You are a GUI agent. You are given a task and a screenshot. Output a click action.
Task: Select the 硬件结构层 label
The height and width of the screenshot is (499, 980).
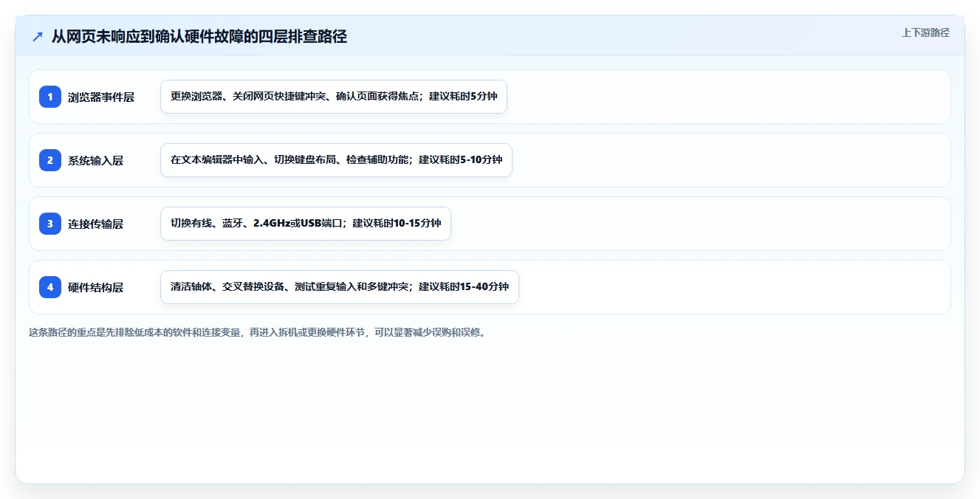pos(96,287)
